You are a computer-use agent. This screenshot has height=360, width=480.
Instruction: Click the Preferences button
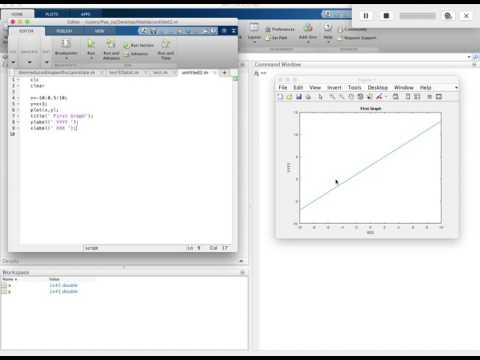(280, 29)
